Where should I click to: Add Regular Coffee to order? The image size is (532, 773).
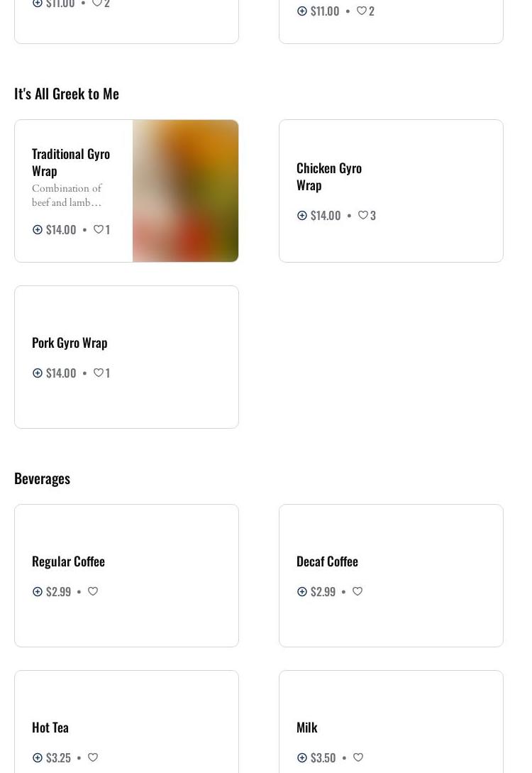point(38,591)
